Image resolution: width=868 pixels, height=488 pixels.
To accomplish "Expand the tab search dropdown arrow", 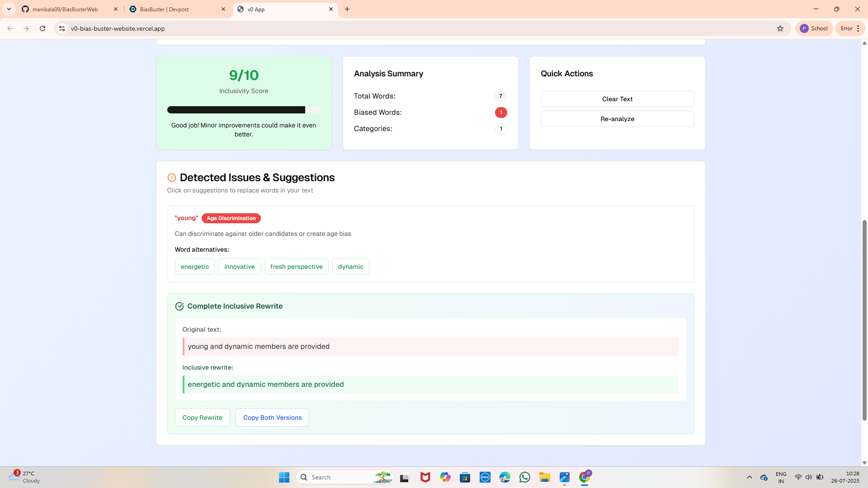I will [x=9, y=9].
